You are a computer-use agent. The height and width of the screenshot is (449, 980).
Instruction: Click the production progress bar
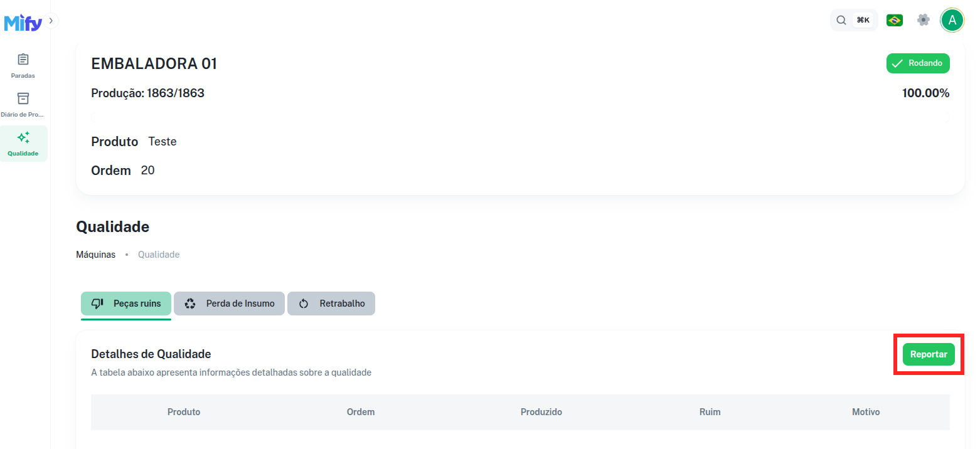tap(520, 117)
